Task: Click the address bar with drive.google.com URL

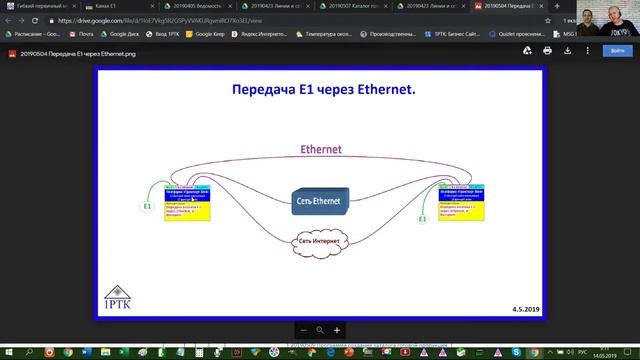Action: (x=294, y=20)
